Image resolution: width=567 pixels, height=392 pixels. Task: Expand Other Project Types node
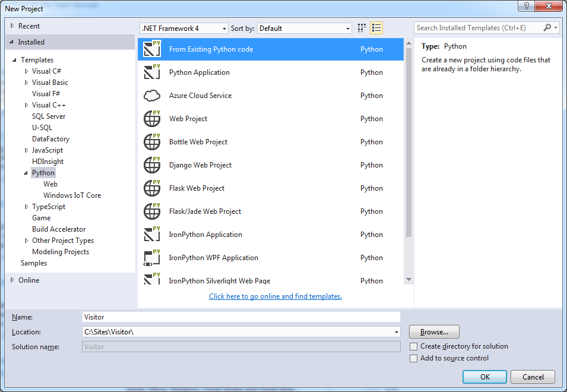point(26,241)
